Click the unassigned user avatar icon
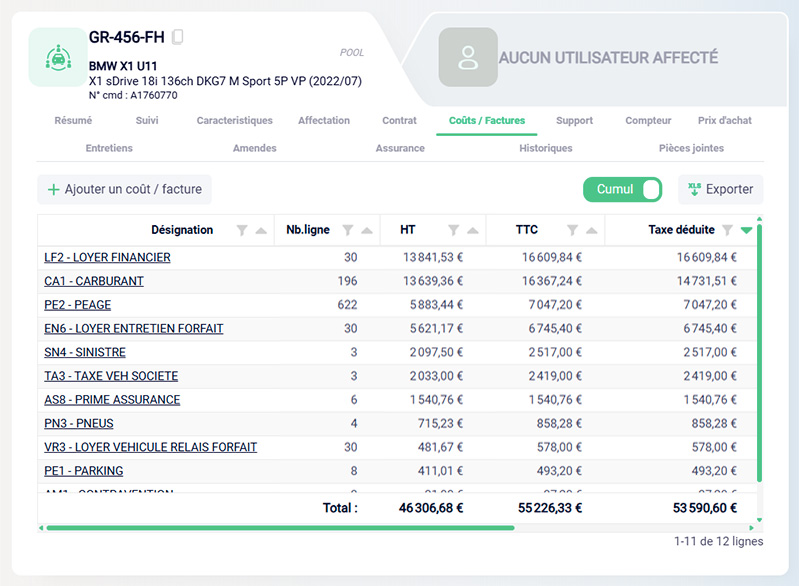The image size is (799, 586). (468, 57)
